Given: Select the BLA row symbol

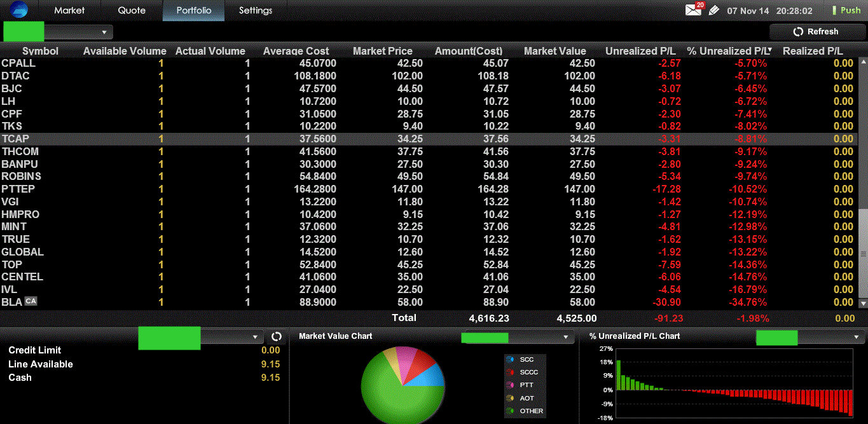Looking at the screenshot, I should click(x=11, y=302).
